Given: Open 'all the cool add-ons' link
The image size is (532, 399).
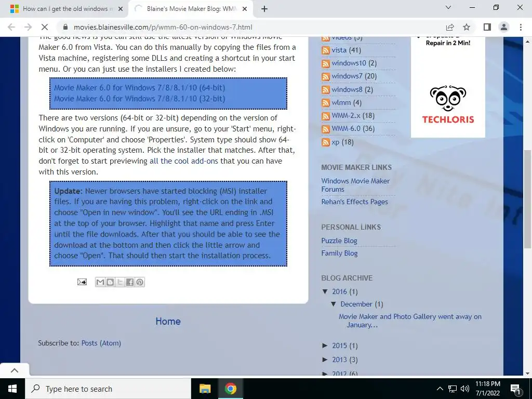Looking at the screenshot, I should (184, 161).
